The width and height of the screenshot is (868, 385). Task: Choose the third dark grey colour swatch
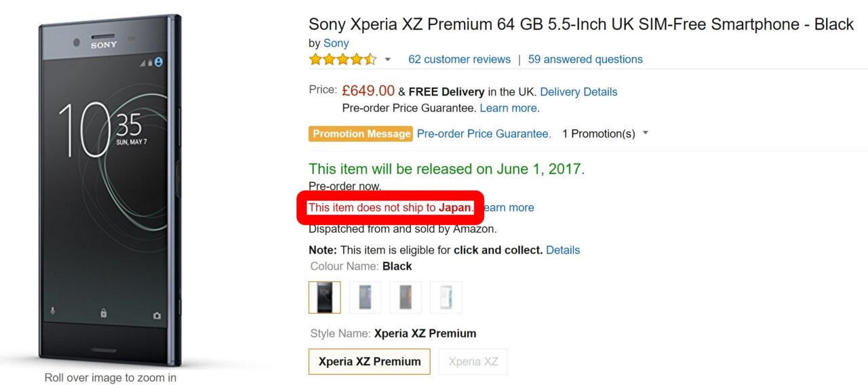tap(406, 298)
